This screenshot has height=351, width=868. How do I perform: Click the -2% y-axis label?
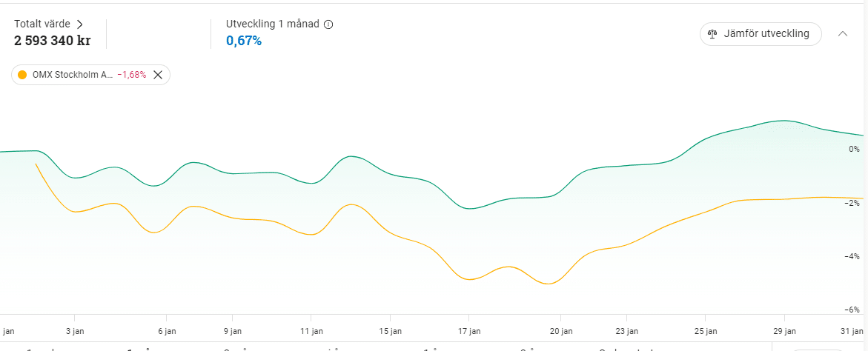pyautogui.click(x=853, y=203)
